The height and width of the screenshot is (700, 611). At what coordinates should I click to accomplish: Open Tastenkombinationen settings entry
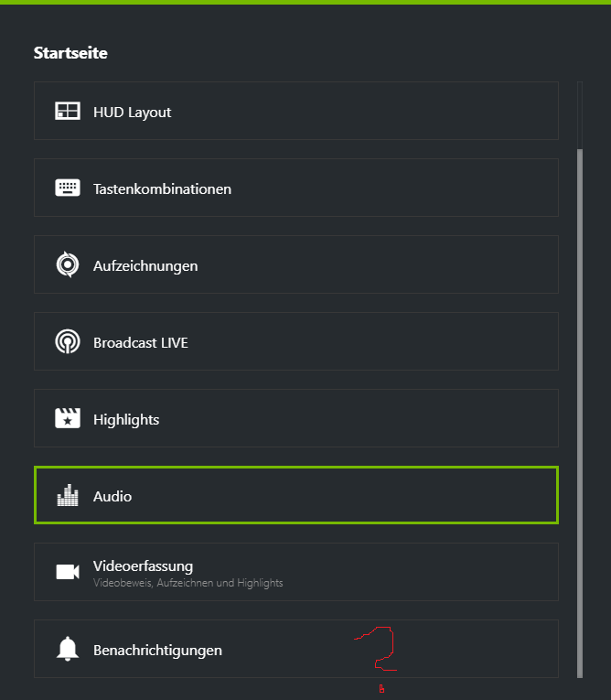point(296,188)
